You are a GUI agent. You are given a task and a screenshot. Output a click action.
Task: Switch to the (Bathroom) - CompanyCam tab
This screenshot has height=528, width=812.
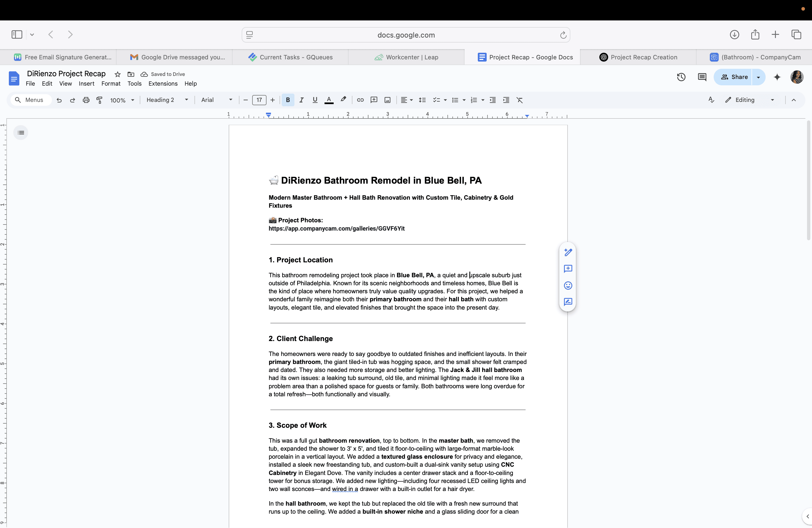(x=754, y=57)
